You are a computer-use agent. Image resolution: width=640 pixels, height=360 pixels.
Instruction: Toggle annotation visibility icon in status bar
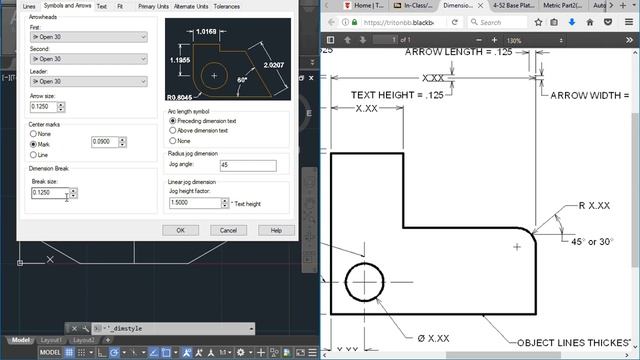click(187, 352)
